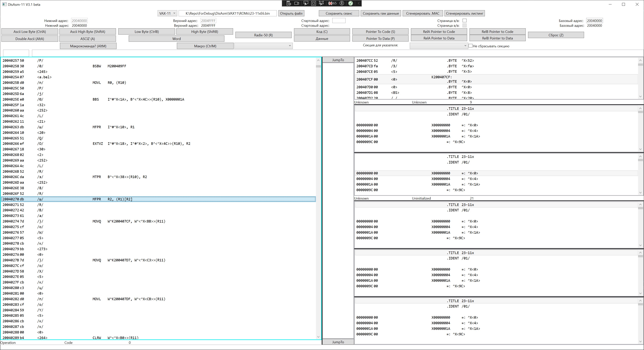Enable 'Не сбрасывать секцию' checkbox

(x=470, y=46)
